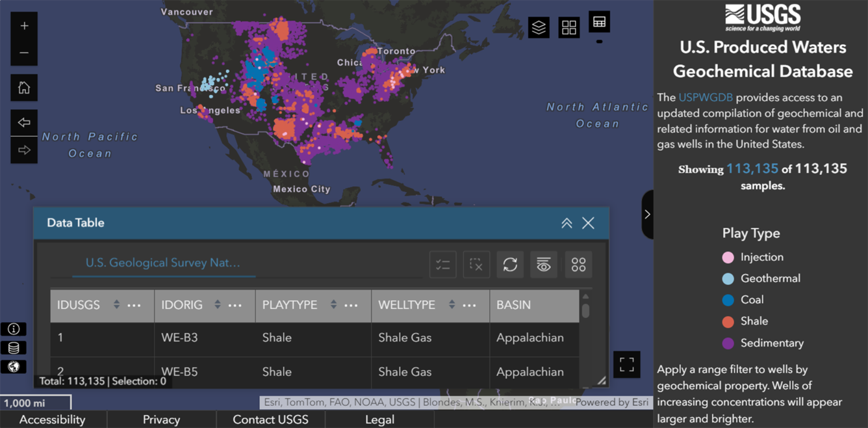
Task: Click the info icon in the left sidebar
Action: 14,328
